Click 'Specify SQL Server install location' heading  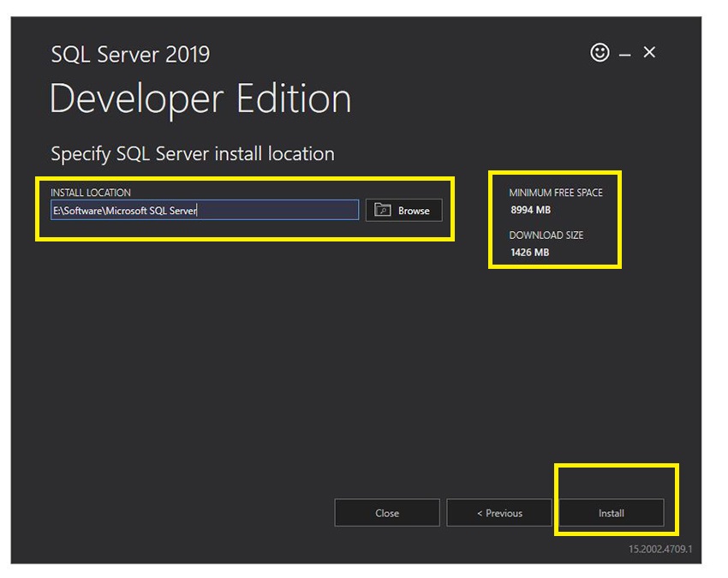pyautogui.click(x=193, y=153)
